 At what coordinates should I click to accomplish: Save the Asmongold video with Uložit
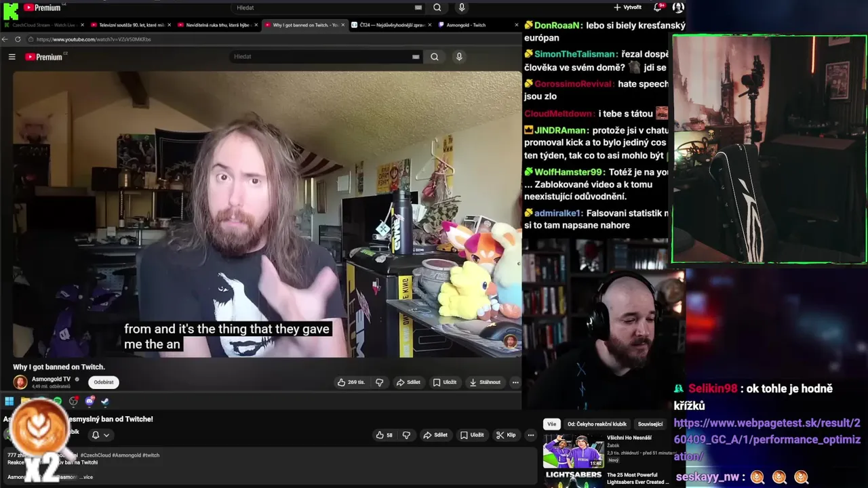[x=445, y=382]
